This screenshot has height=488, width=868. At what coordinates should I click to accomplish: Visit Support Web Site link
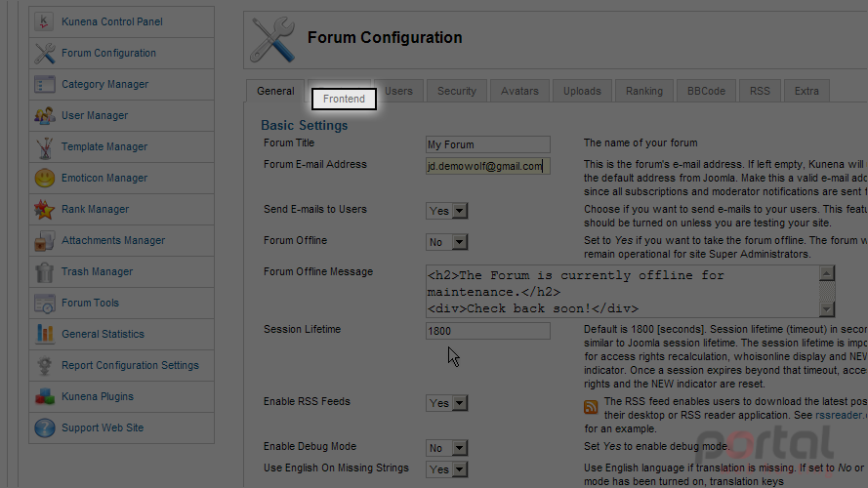click(x=103, y=427)
